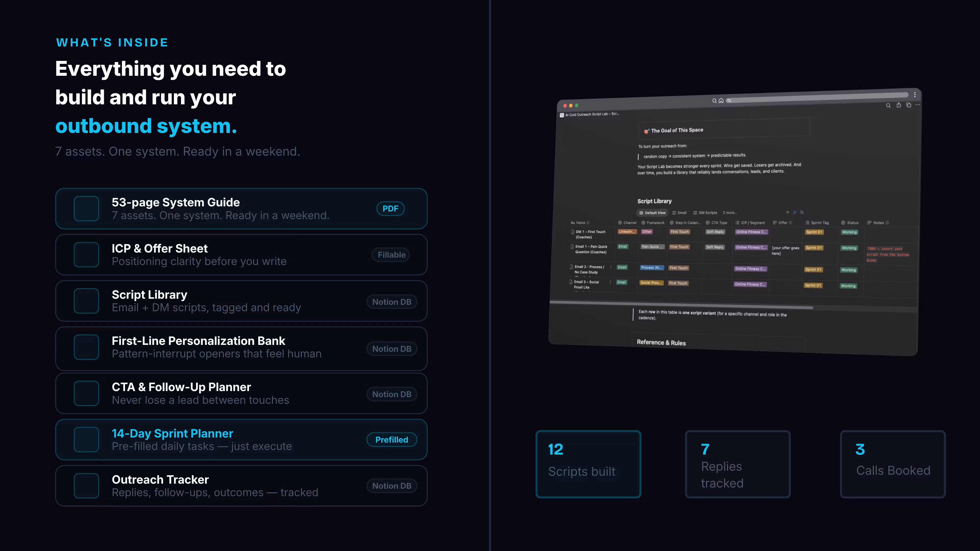The height and width of the screenshot is (551, 980).
Task: Click the Reference & Rules heading
Action: click(661, 342)
